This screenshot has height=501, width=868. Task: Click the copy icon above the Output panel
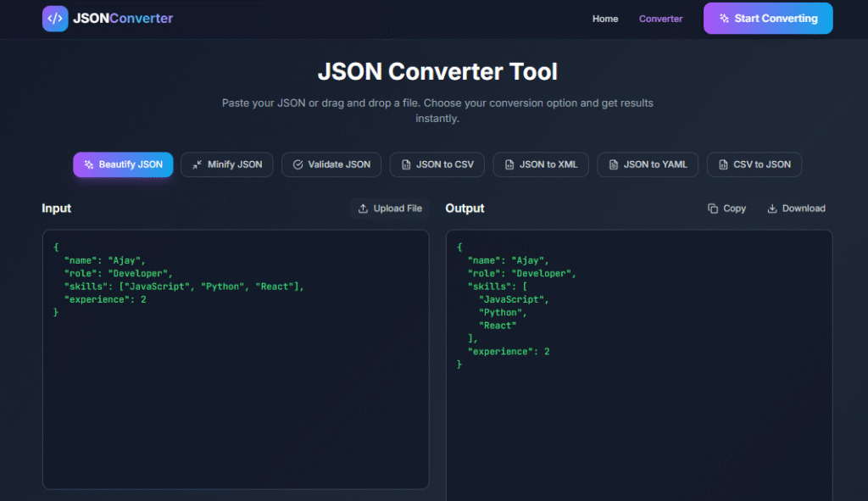click(712, 208)
